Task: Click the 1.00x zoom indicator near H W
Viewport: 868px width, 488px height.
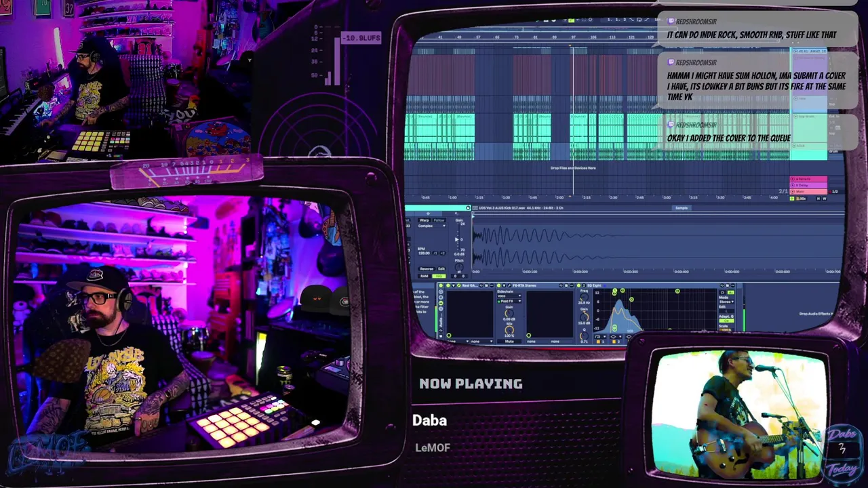Action: tap(801, 199)
